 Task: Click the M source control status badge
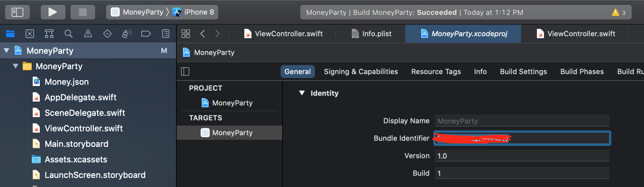[164, 51]
